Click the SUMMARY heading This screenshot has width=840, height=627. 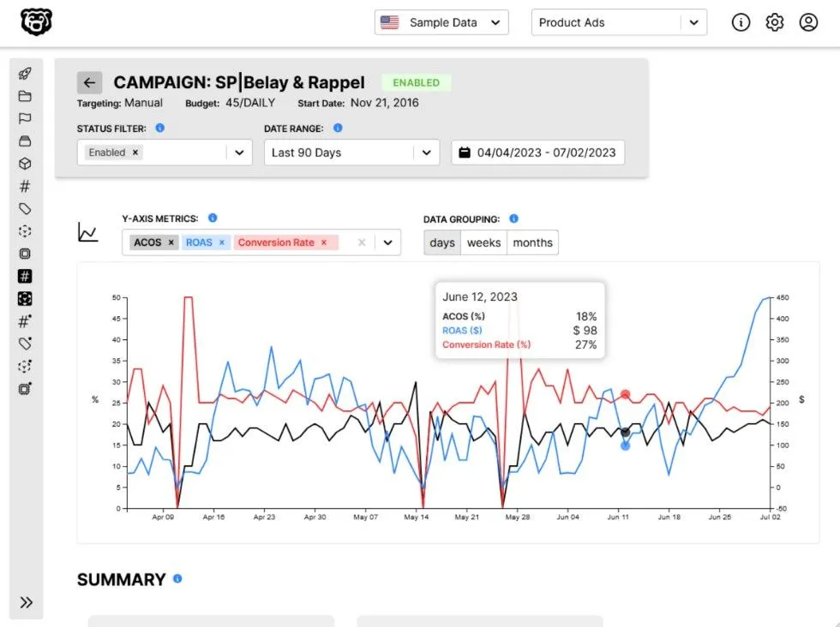point(122,579)
